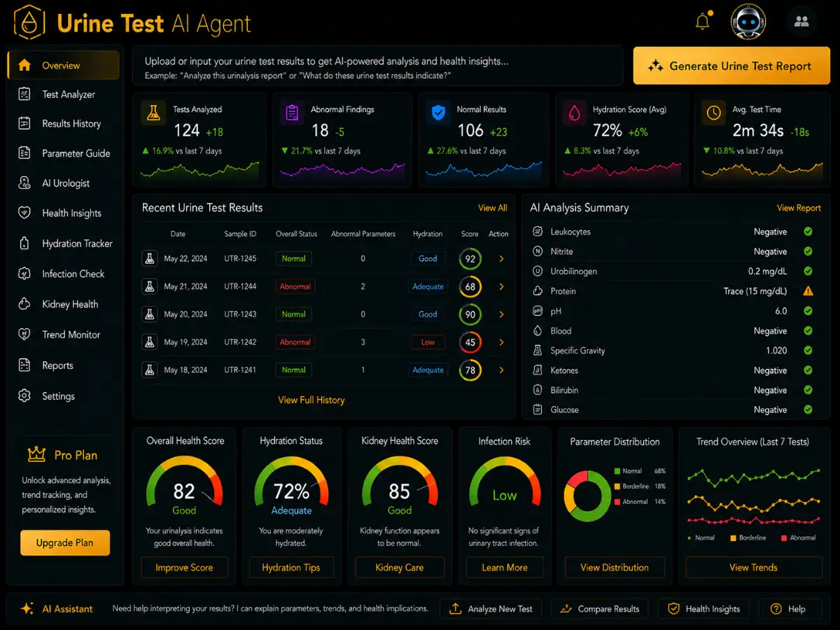Expand the UTR-1243 row arrow

click(501, 315)
